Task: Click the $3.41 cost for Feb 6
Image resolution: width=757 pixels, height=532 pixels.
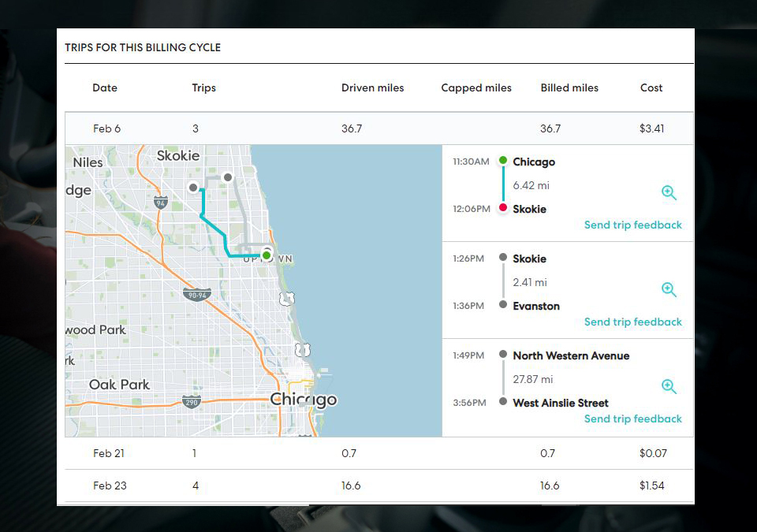Action: pyautogui.click(x=652, y=128)
